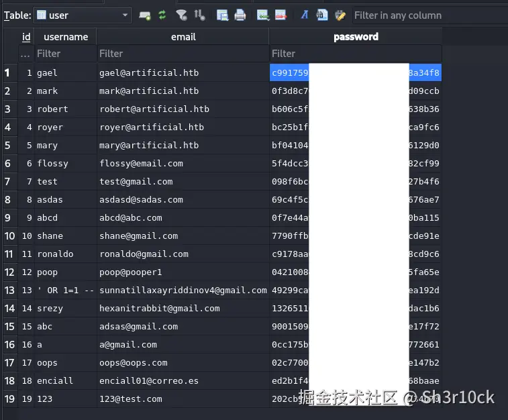Open the Table selector showing user
The width and height of the screenshot is (508, 420).
coord(83,15)
